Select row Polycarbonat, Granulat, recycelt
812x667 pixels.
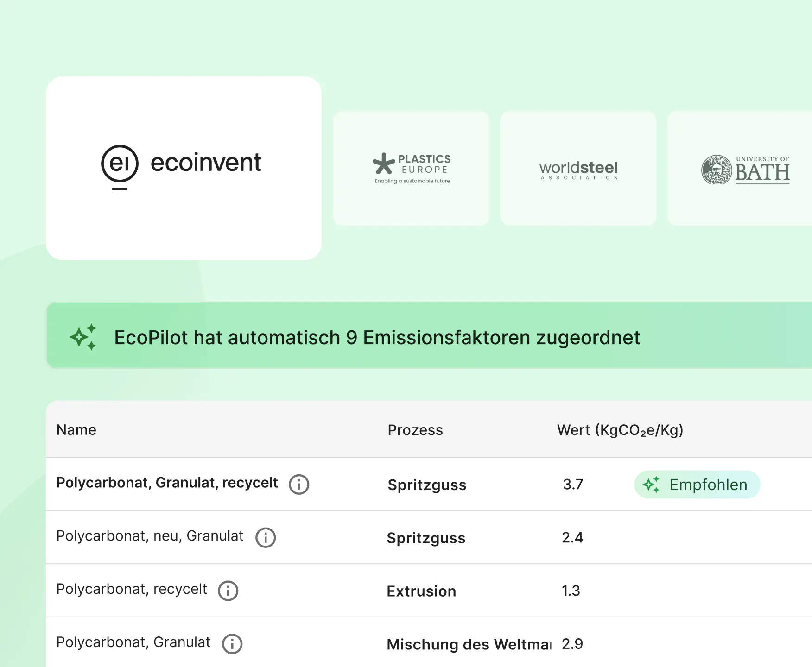click(x=429, y=485)
